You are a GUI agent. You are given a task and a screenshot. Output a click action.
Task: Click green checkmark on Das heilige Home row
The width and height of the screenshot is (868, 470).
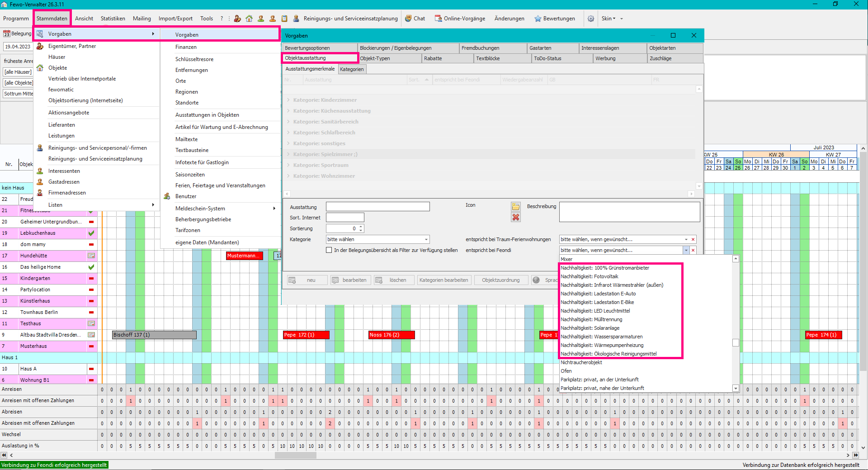pyautogui.click(x=91, y=267)
